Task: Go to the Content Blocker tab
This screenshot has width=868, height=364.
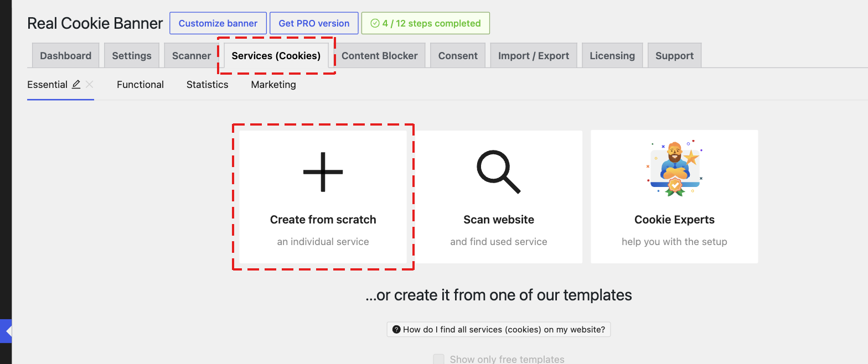Action: pos(380,55)
